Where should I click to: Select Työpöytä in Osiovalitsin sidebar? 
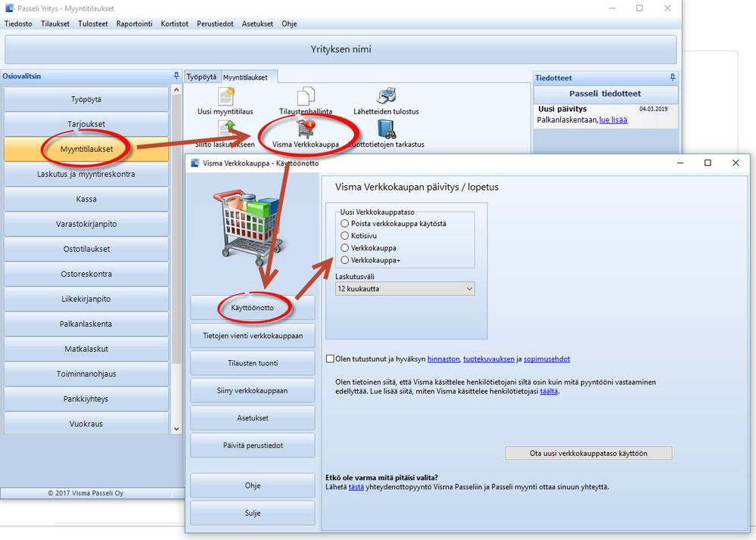pos(86,99)
